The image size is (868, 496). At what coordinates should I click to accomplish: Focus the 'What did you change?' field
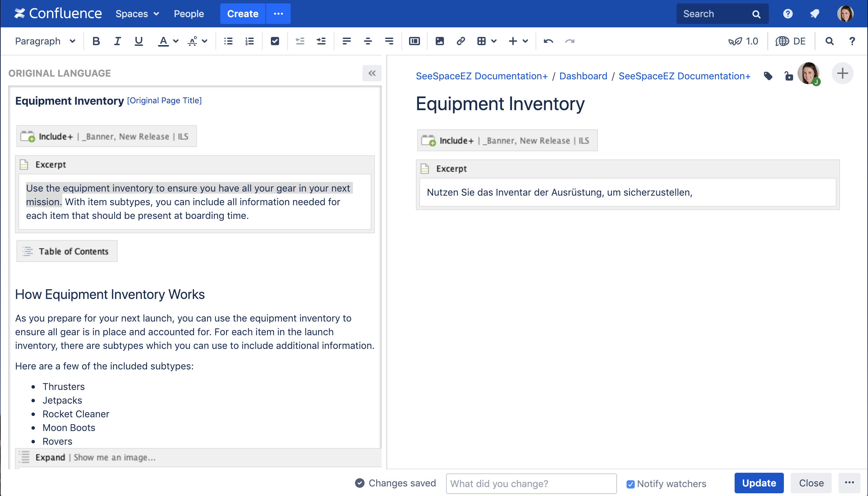pos(531,484)
